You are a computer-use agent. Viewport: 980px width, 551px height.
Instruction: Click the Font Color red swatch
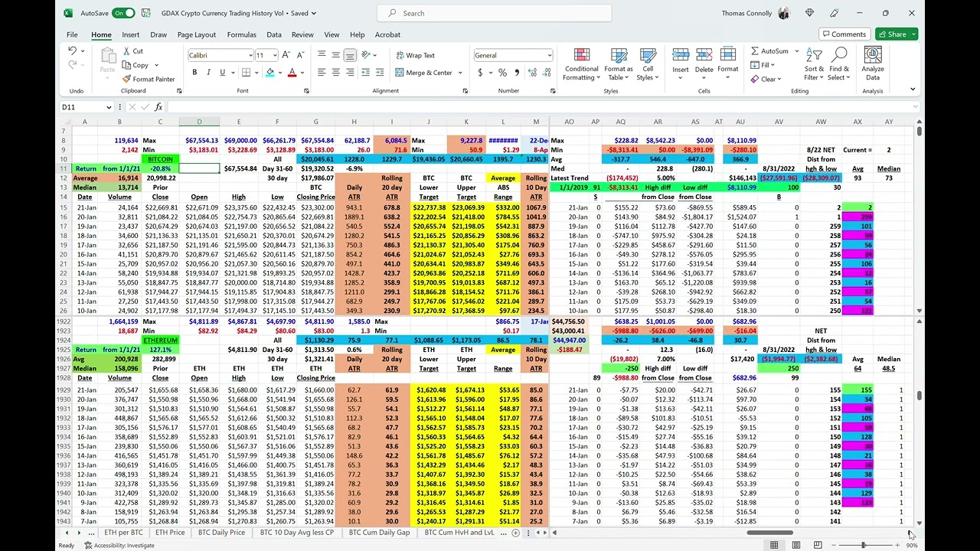click(x=292, y=73)
